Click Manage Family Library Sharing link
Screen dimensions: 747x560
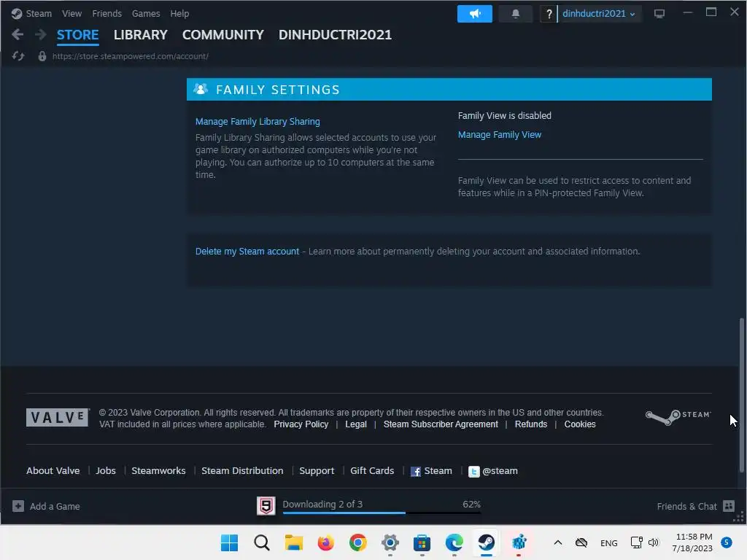[x=258, y=122]
